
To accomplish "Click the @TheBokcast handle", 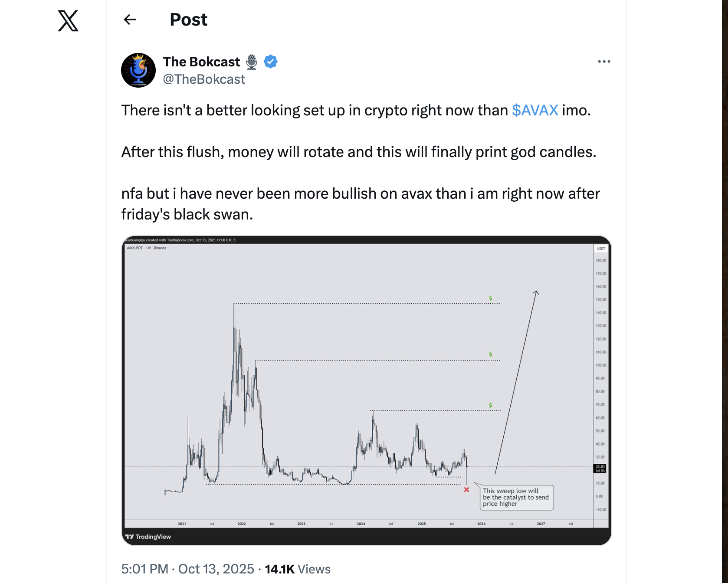I will (x=204, y=79).
